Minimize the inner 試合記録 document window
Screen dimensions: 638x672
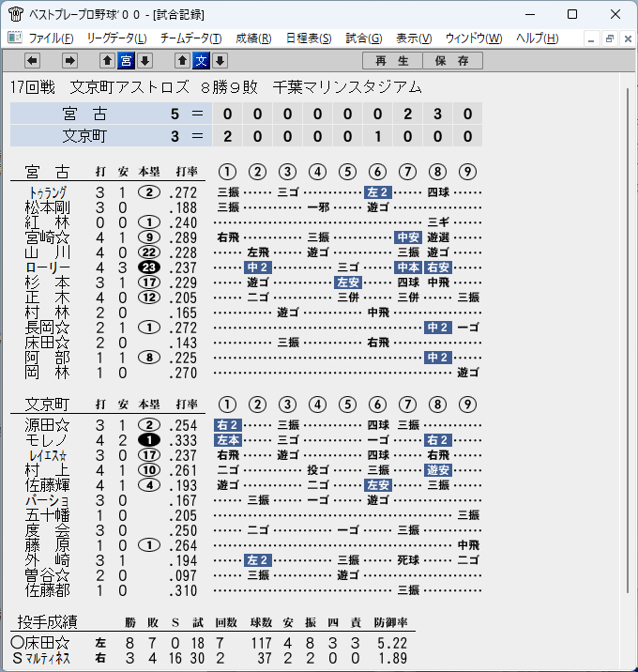click(591, 39)
